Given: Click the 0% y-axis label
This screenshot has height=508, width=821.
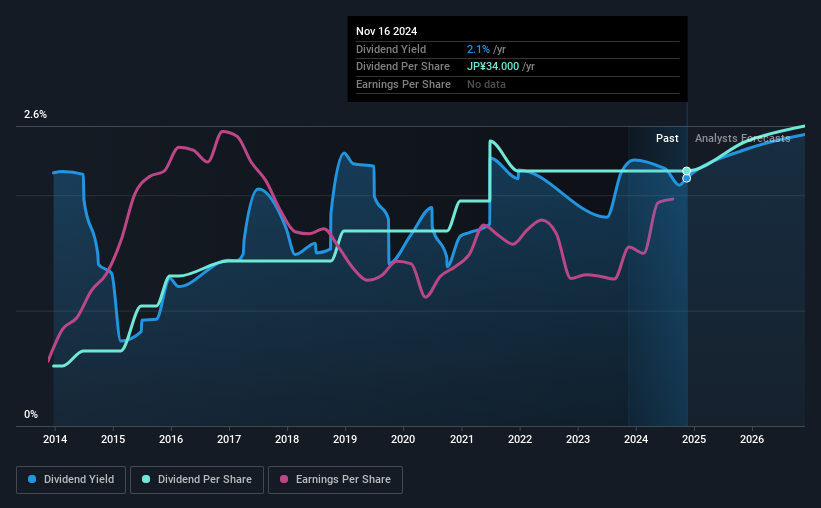Looking at the screenshot, I should coord(31,414).
